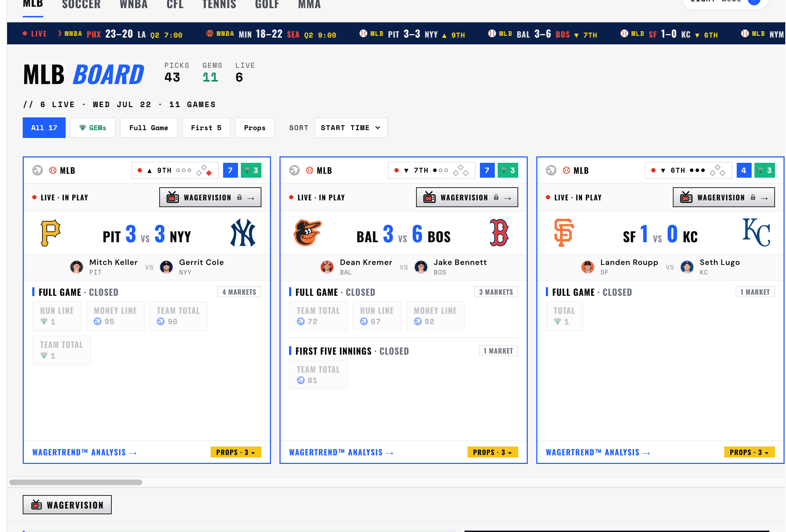Screen dimensions: 786x532
Task: Select Run Line 67 on BAL-BOS card
Action: click(x=377, y=316)
